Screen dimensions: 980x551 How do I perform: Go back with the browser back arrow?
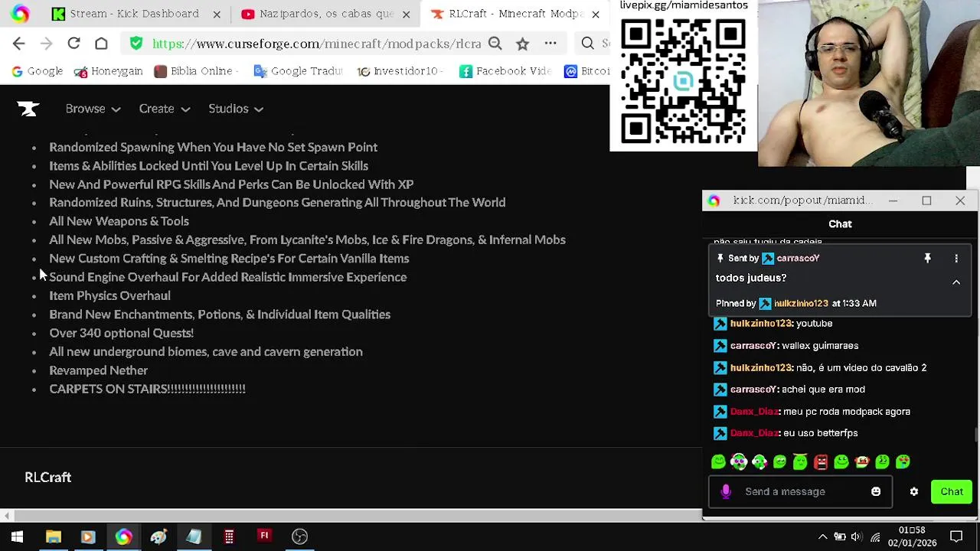click(x=19, y=44)
